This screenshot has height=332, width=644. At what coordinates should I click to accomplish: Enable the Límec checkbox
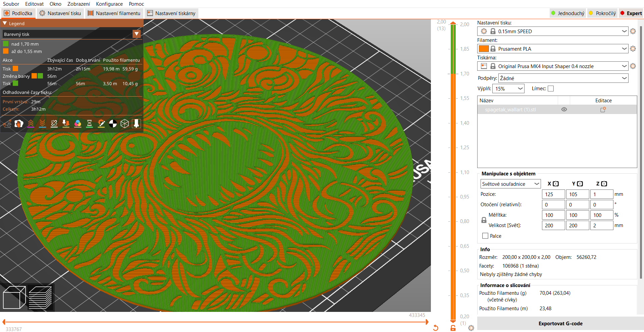click(551, 89)
